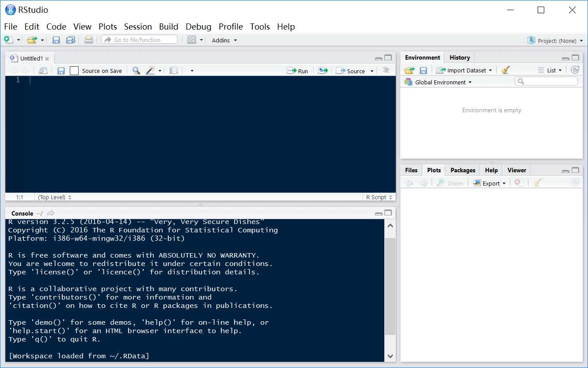
Task: Click the save all documents icon
Action: coord(70,40)
